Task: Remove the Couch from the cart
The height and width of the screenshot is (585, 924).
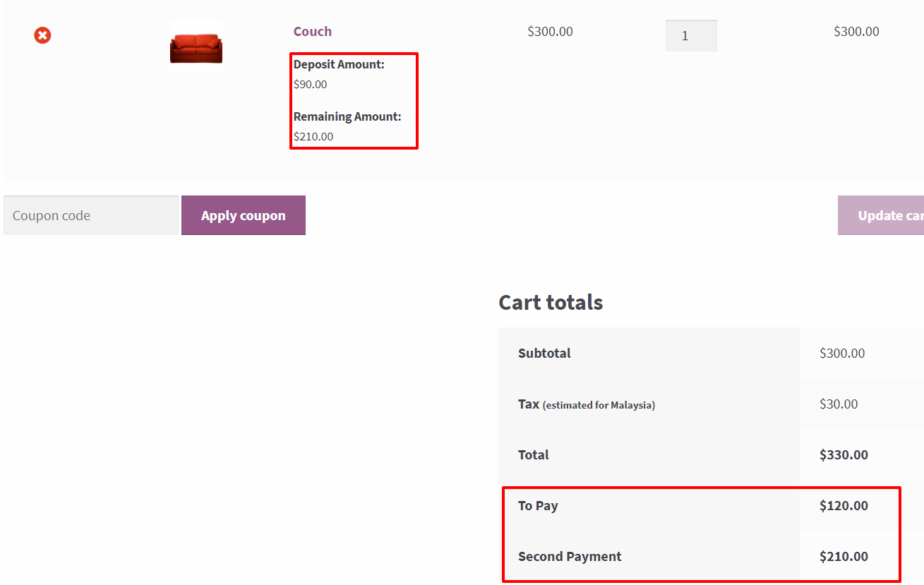Action: point(42,35)
